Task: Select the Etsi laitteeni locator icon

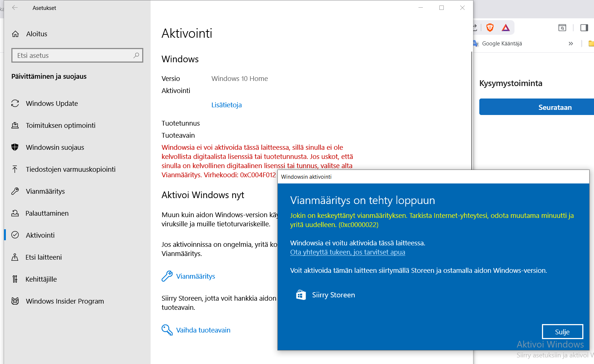Action: [x=15, y=257]
